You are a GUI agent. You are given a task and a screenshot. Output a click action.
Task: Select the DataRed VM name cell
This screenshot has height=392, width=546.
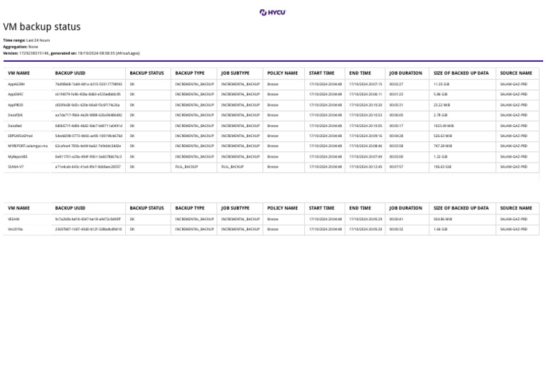click(15, 126)
